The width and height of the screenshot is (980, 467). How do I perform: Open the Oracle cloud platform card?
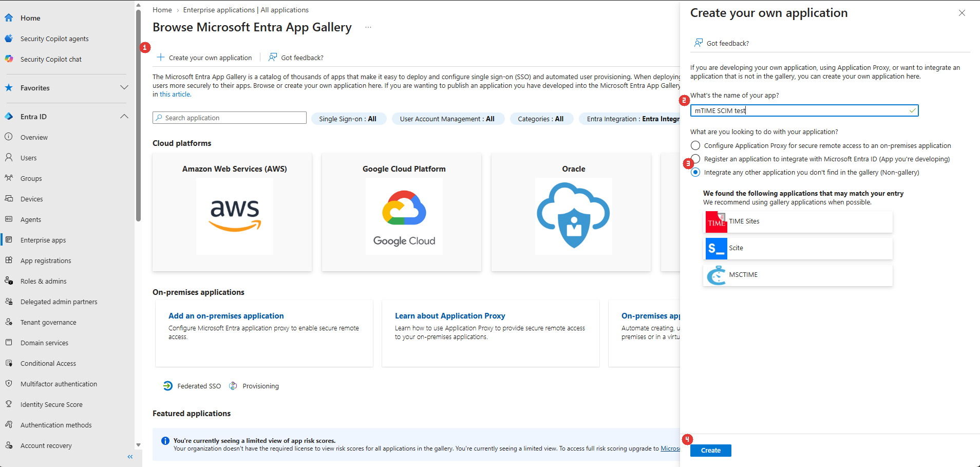pos(571,212)
